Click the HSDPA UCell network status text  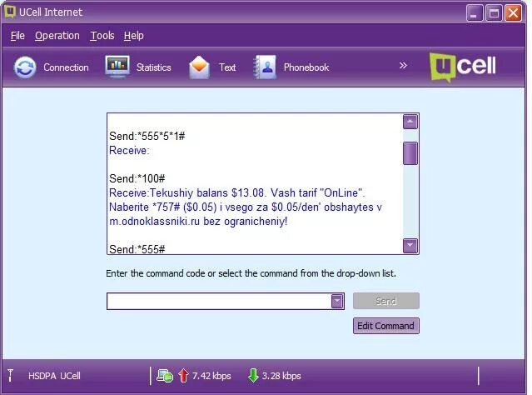[54, 376]
